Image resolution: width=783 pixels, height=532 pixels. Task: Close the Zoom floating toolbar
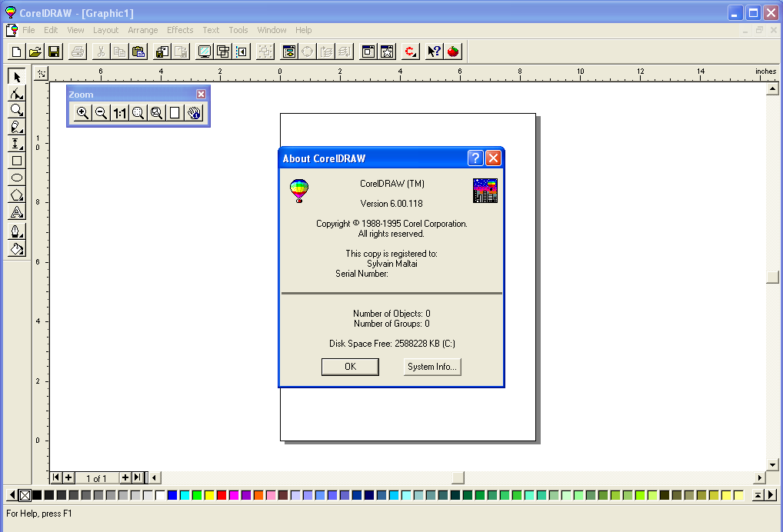click(x=201, y=95)
